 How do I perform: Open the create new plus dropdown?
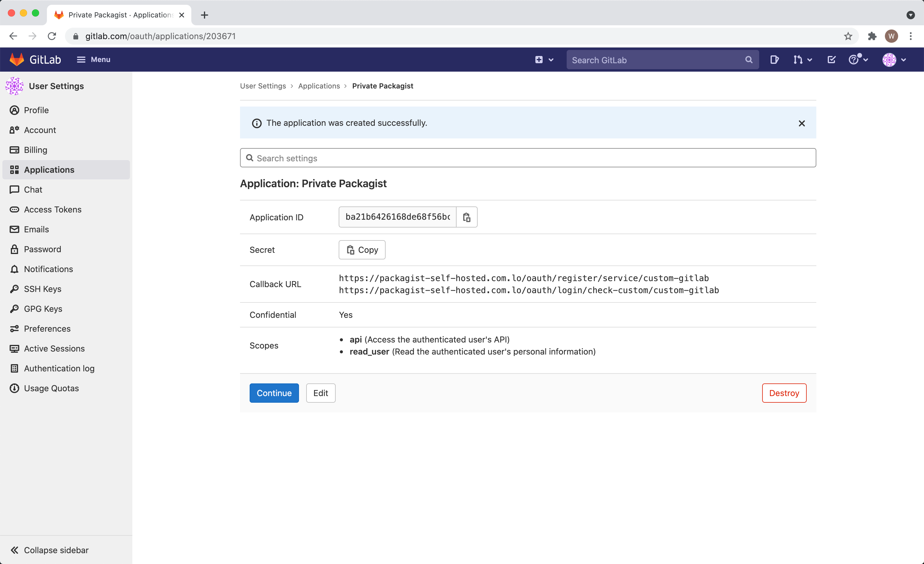click(x=544, y=60)
